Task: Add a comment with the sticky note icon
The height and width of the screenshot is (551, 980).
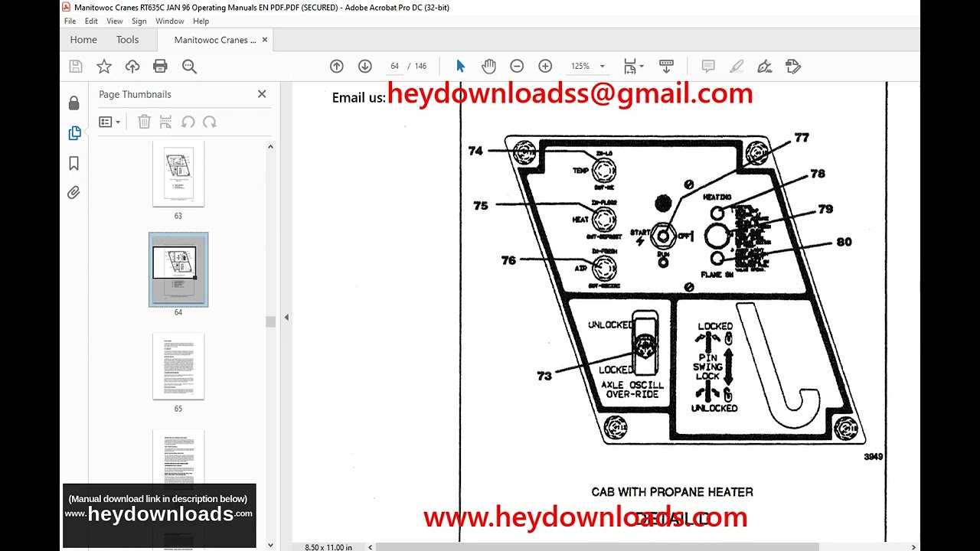Action: pyautogui.click(x=708, y=67)
